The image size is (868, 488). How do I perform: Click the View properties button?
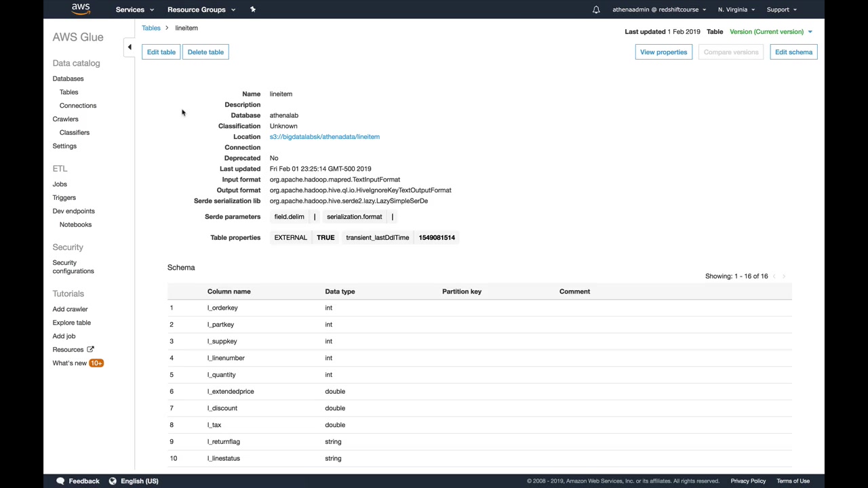pos(663,52)
